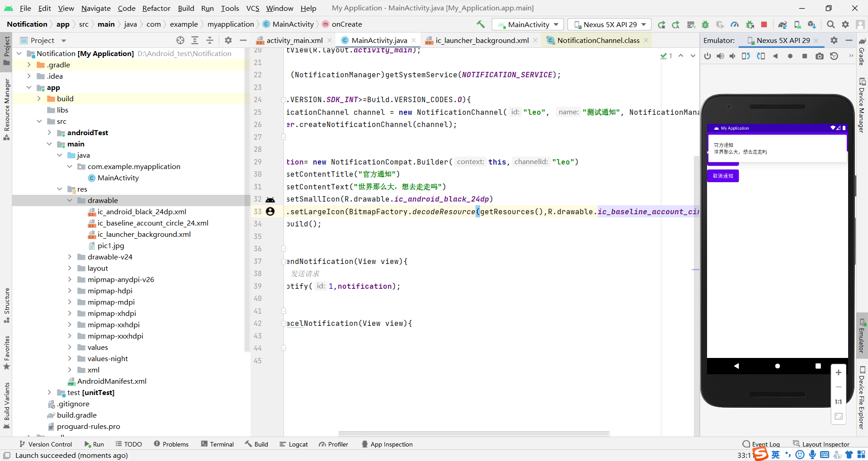Click the input method toggle in system tray
Viewport: 868px width, 461px height.
[x=776, y=455]
